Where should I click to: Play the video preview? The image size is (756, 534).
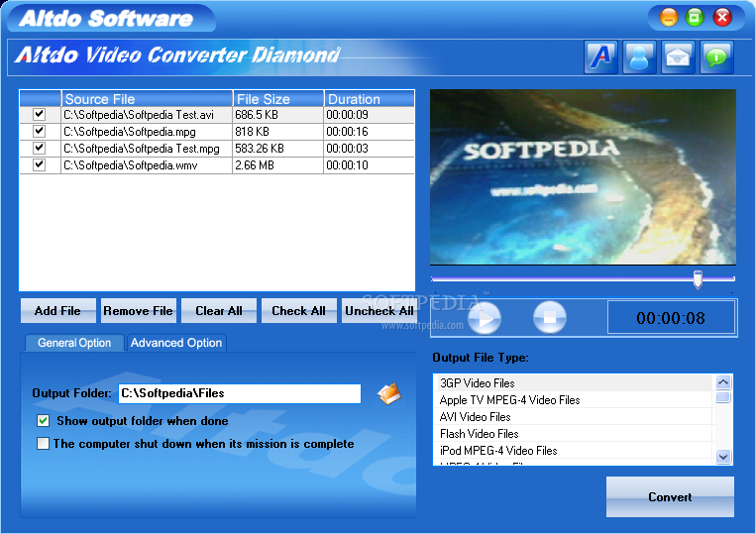click(x=485, y=318)
